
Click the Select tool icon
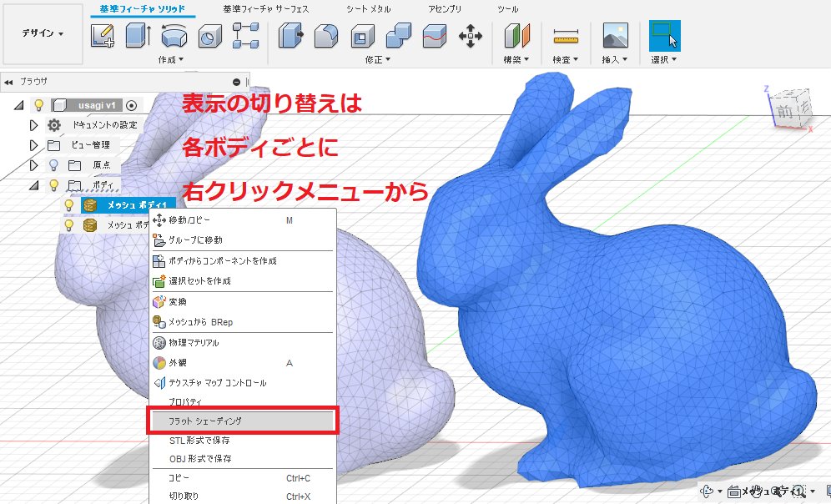tap(665, 36)
